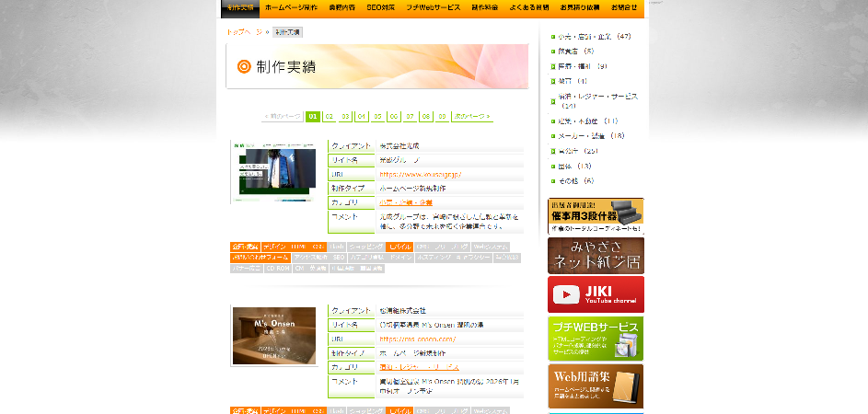The width and height of the screenshot is (868, 414).
Task: Open the M's Onsen website URL link
Action: click(x=418, y=339)
